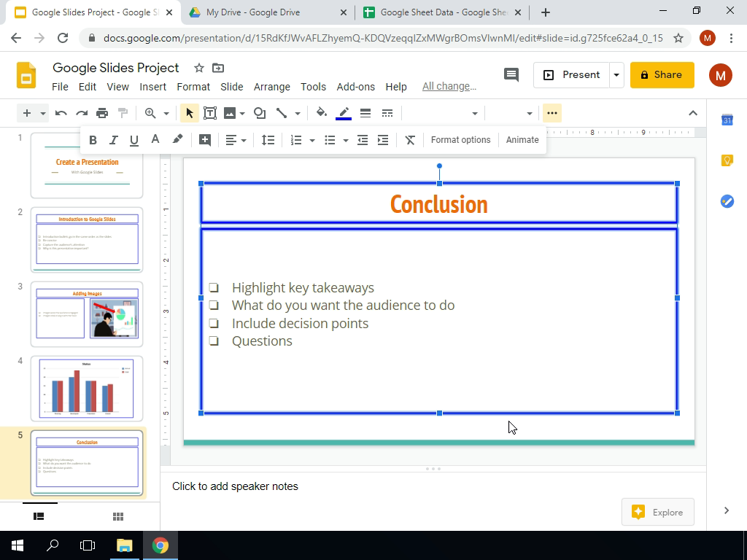
Task: Select the Text box tool
Action: [x=210, y=113]
